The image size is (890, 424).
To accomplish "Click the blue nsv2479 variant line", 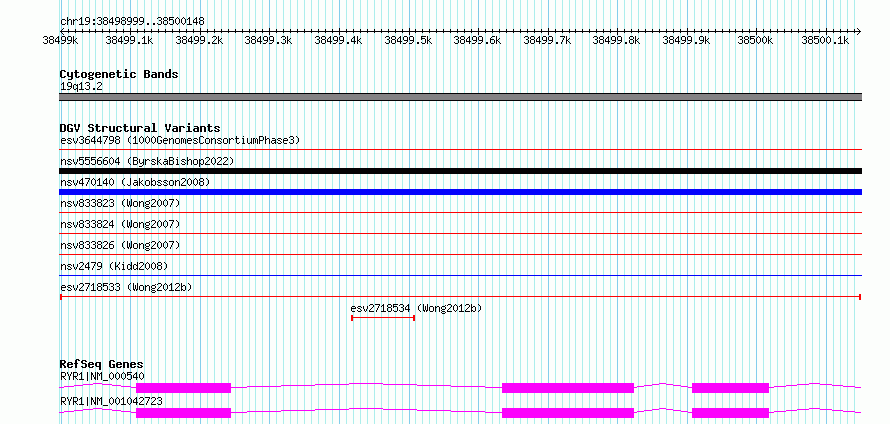I will point(460,276).
